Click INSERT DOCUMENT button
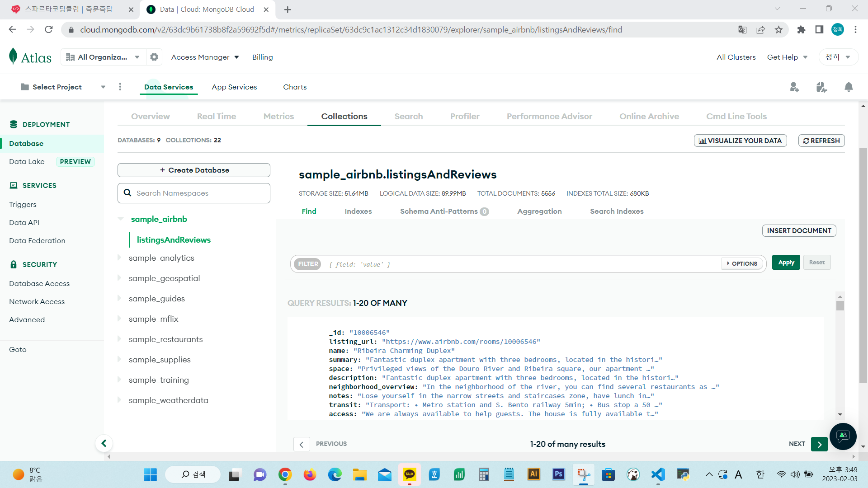The image size is (868, 488). pyautogui.click(x=799, y=230)
